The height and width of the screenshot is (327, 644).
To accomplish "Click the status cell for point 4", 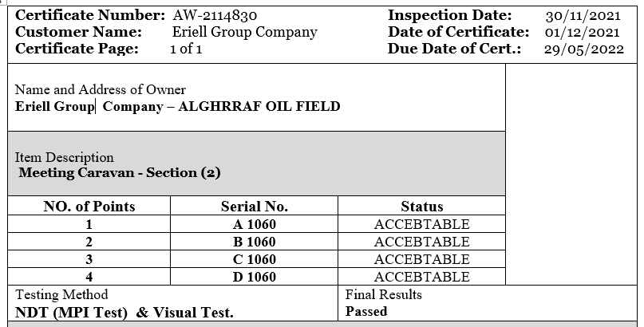I will 422,277.
